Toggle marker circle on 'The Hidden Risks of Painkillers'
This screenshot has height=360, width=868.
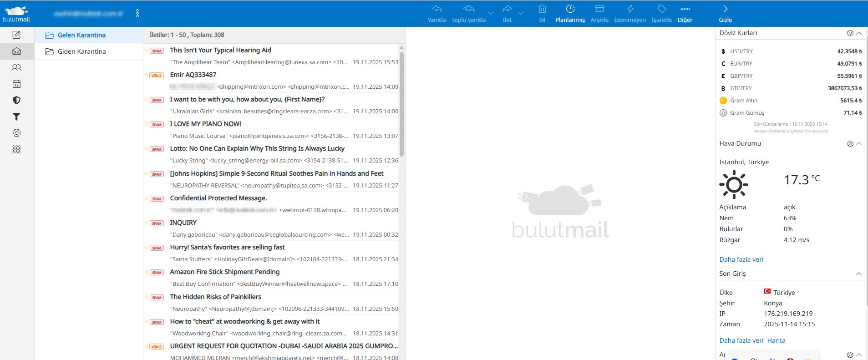pyautogui.click(x=147, y=297)
